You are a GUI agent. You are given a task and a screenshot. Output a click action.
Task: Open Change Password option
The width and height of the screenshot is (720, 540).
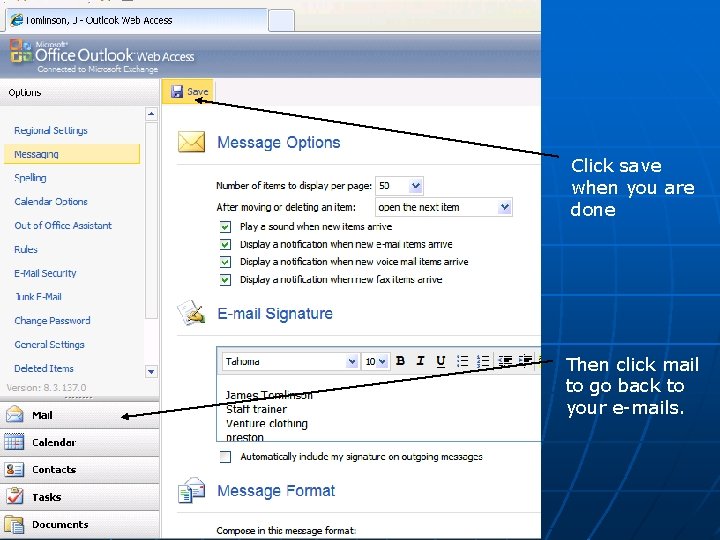52,321
